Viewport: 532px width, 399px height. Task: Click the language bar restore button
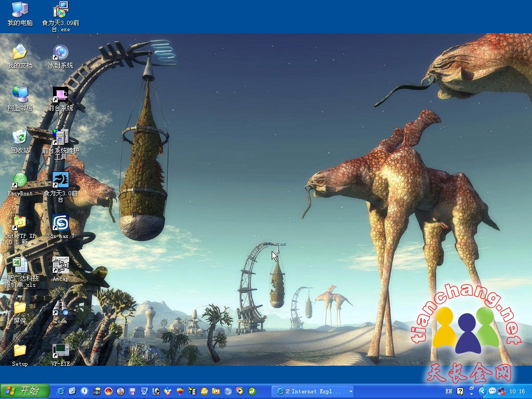pos(472,389)
